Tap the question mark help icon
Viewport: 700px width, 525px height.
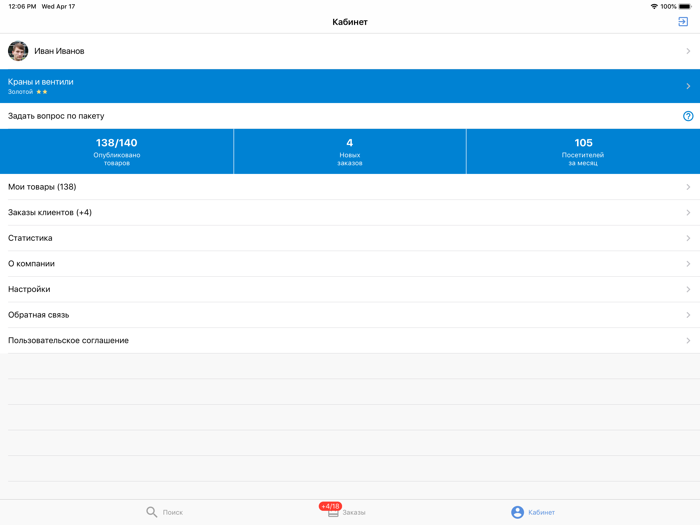tap(688, 116)
